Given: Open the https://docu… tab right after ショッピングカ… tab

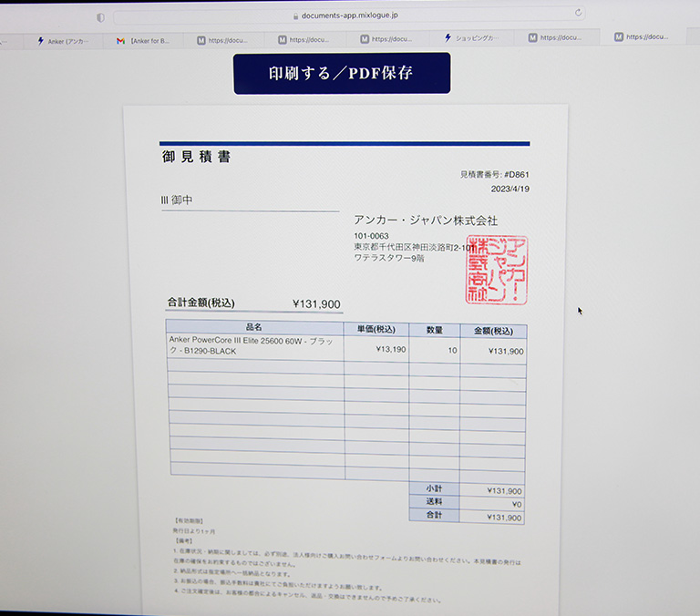Looking at the screenshot, I should [555, 37].
